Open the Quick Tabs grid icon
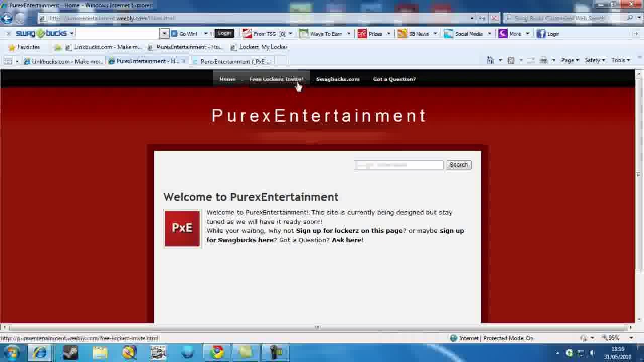 coord(8,61)
